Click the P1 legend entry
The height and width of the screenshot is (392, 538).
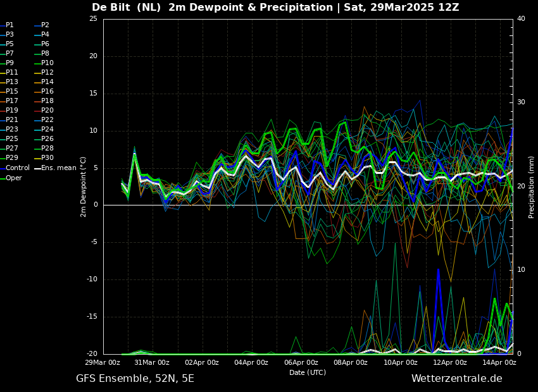point(7,25)
